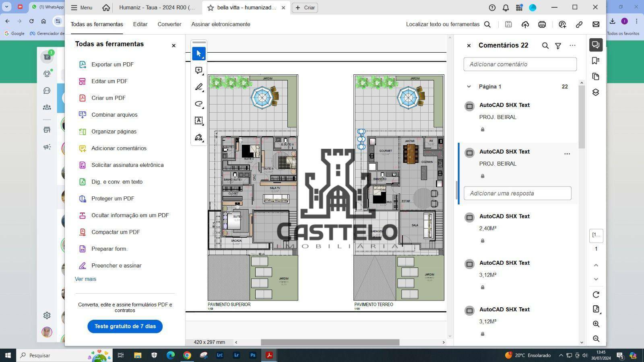Open the Editar menu

140,24
